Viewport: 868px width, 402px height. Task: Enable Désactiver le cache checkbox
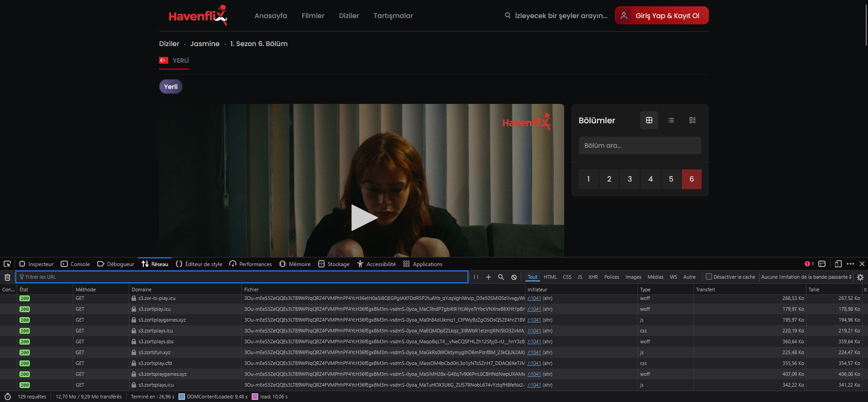pos(709,277)
